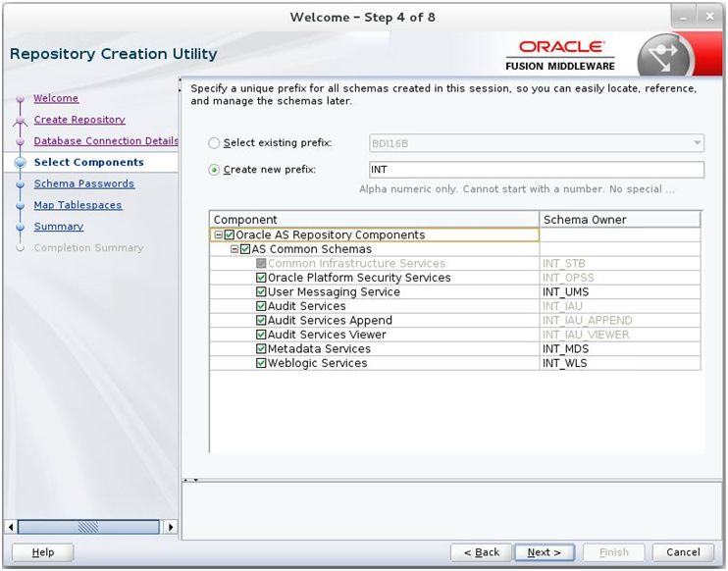
Task: Click the Select Components step bullet icon
Action: 20,163
